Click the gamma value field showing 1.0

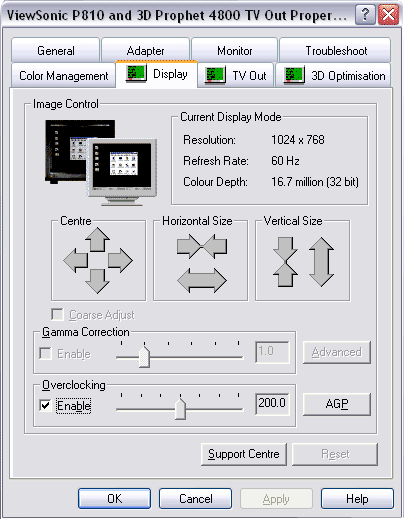click(x=272, y=352)
